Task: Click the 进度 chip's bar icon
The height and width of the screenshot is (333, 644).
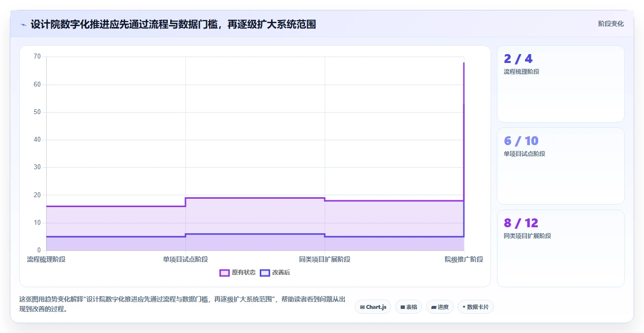Action: (x=433, y=307)
